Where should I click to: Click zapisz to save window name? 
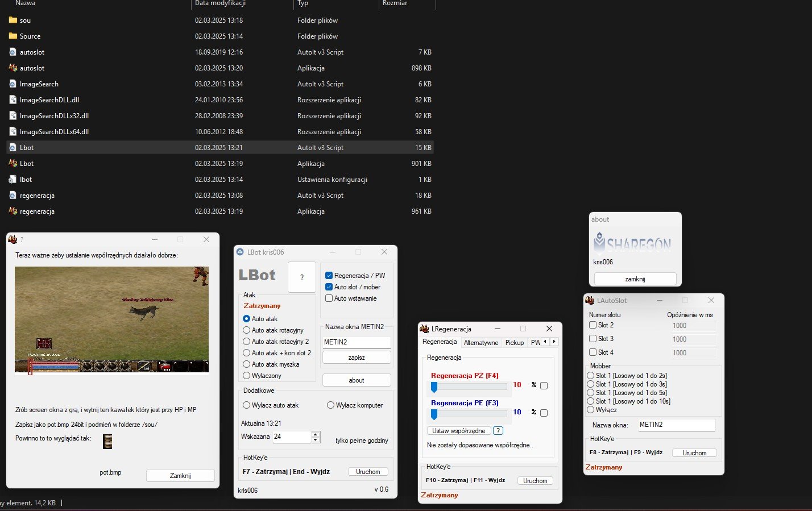[x=357, y=358]
